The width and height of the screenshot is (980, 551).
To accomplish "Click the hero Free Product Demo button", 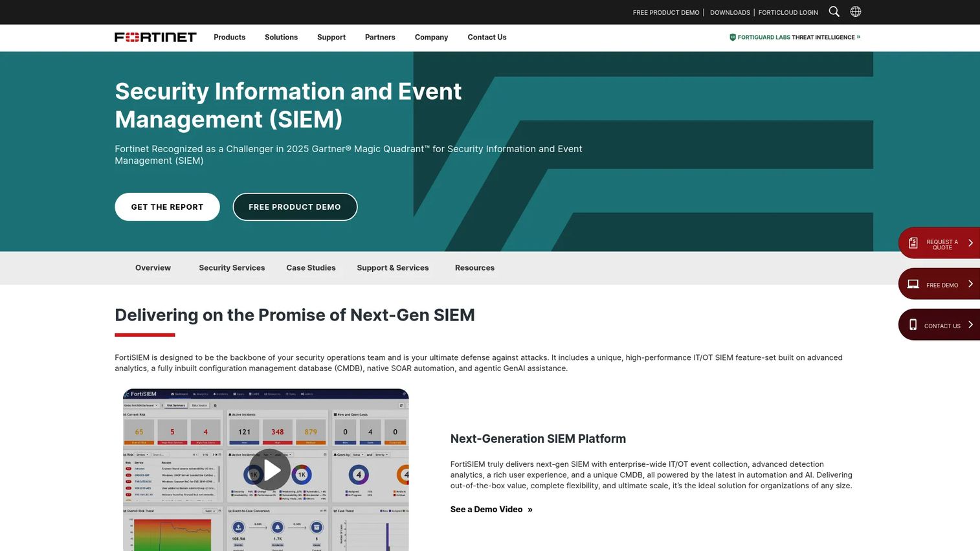I will coord(295,207).
